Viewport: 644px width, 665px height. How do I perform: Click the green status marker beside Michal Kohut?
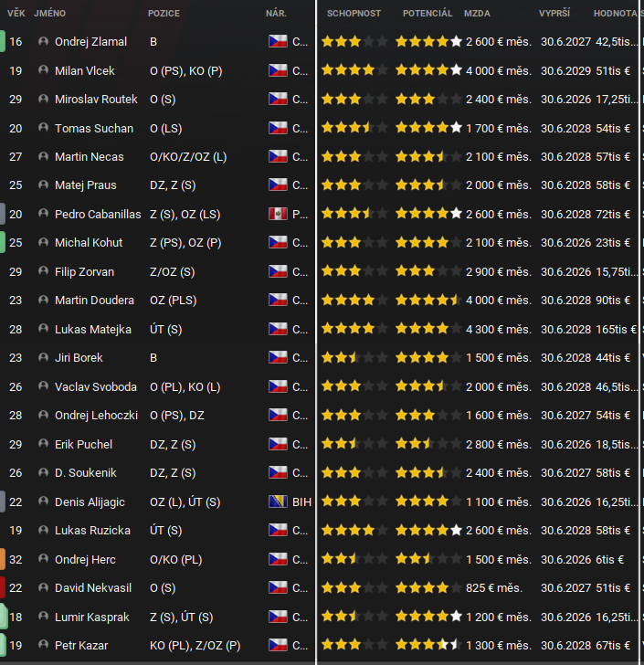(x=3, y=243)
